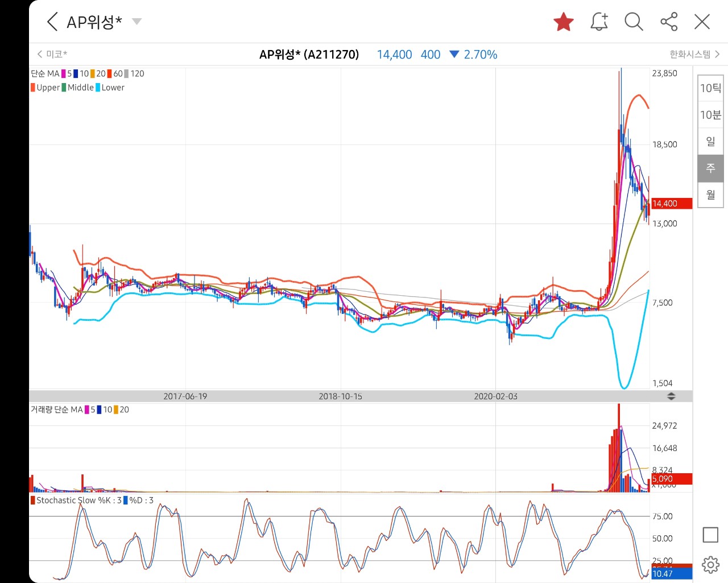Image resolution: width=728 pixels, height=583 pixels.
Task: Click the 50.00 stochastic axis label
Action: [x=663, y=539]
